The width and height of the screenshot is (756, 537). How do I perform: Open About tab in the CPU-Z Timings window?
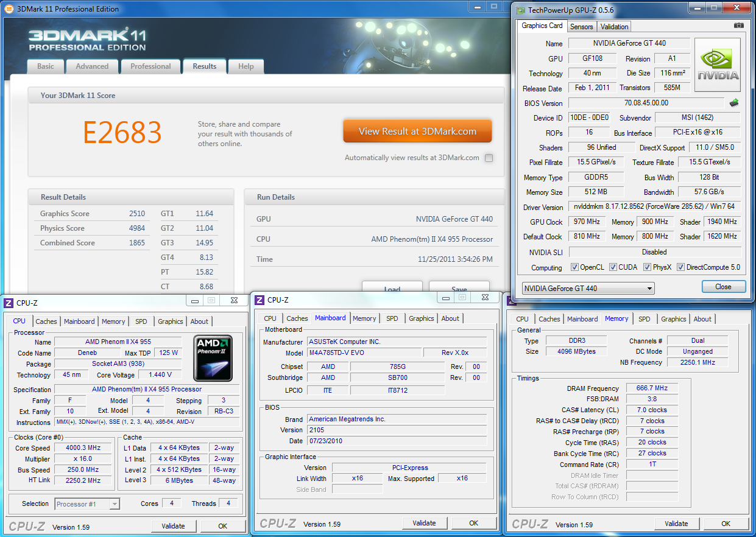(x=702, y=319)
